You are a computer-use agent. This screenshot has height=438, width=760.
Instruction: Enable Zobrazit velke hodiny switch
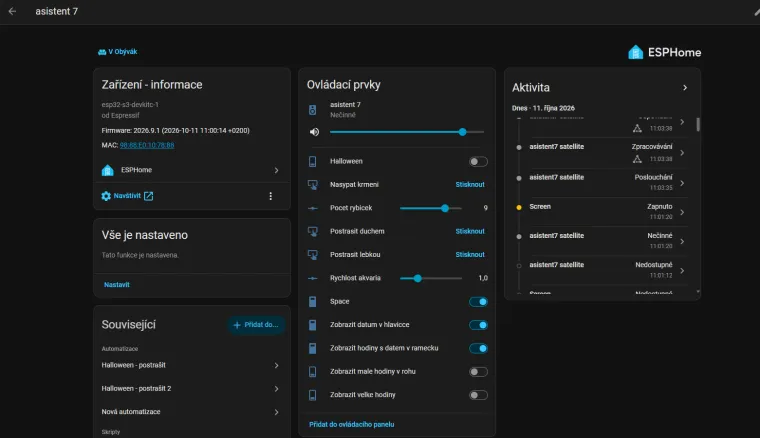478,395
